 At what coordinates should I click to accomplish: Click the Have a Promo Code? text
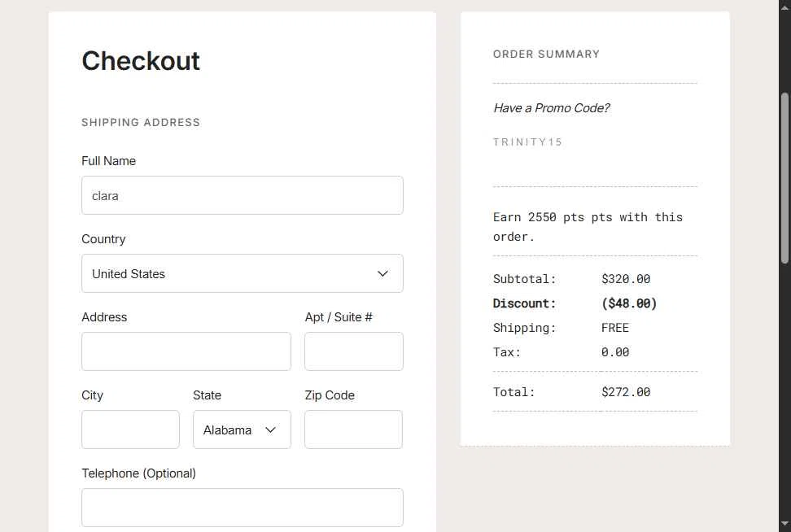pyautogui.click(x=552, y=108)
